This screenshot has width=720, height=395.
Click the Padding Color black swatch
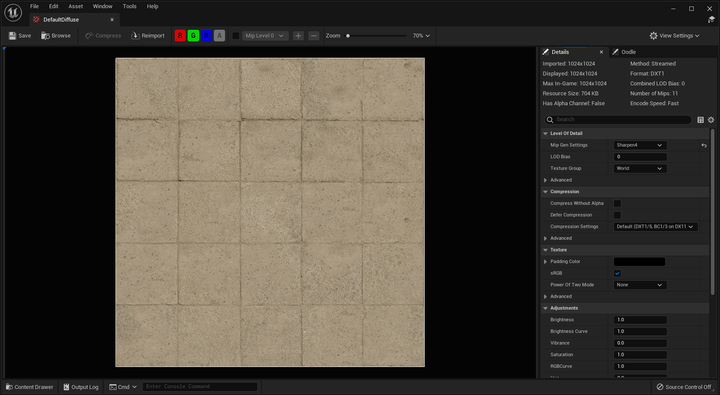(x=639, y=262)
